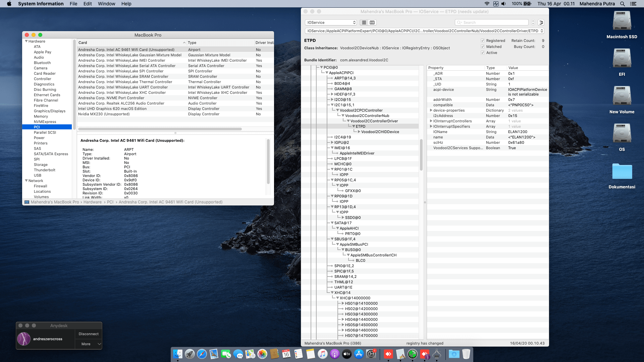Open EFI volume icon on desktop
644x362 pixels.
point(622,58)
